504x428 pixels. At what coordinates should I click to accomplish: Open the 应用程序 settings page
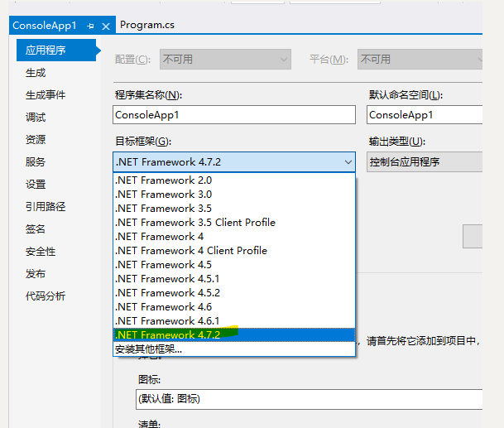pos(56,50)
